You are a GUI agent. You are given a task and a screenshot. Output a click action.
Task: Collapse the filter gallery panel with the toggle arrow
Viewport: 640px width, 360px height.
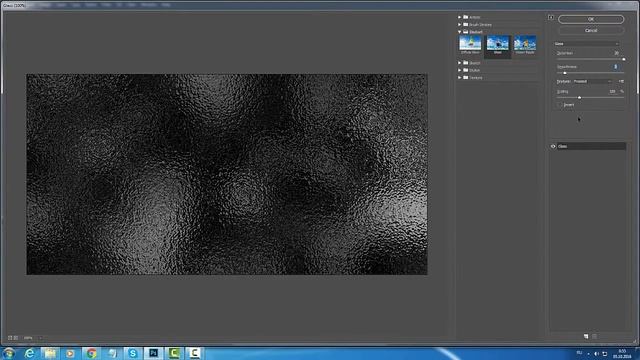(551, 17)
